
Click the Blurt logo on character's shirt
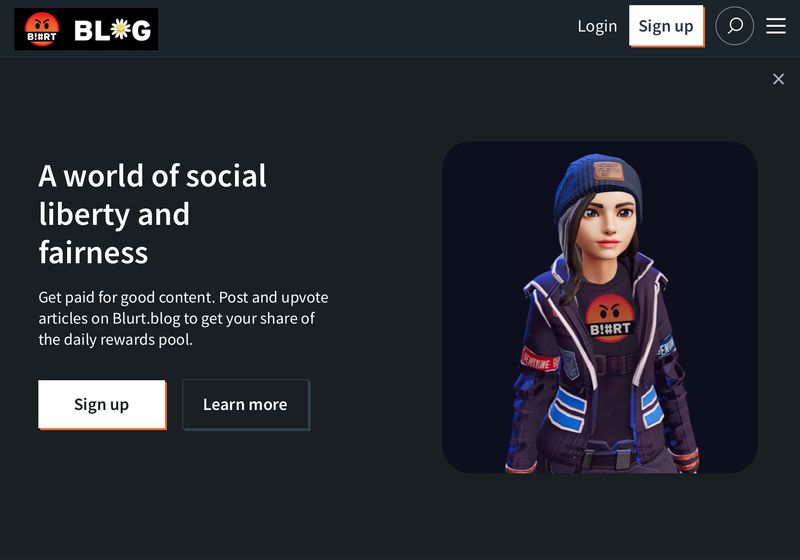coord(609,320)
